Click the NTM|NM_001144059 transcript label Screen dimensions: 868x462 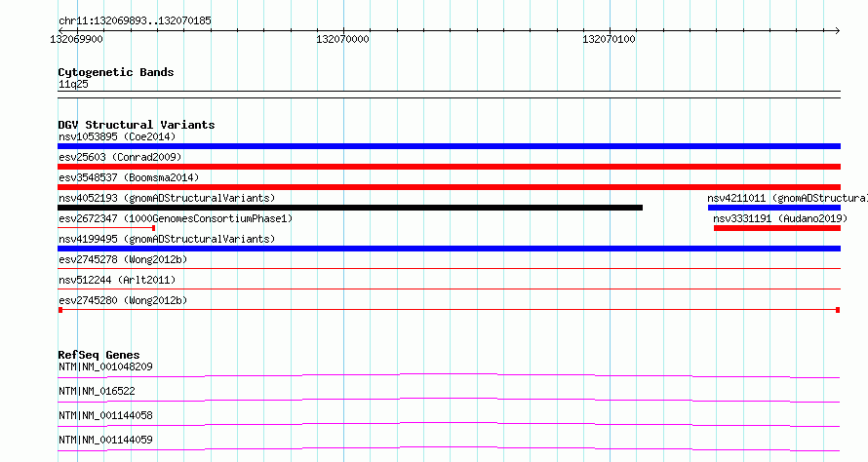click(x=105, y=440)
